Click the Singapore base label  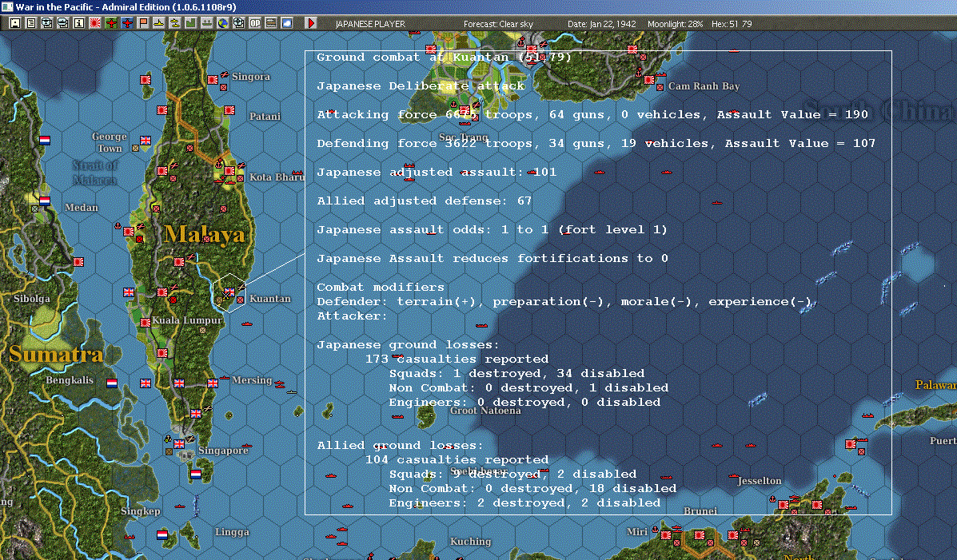pyautogui.click(x=223, y=451)
